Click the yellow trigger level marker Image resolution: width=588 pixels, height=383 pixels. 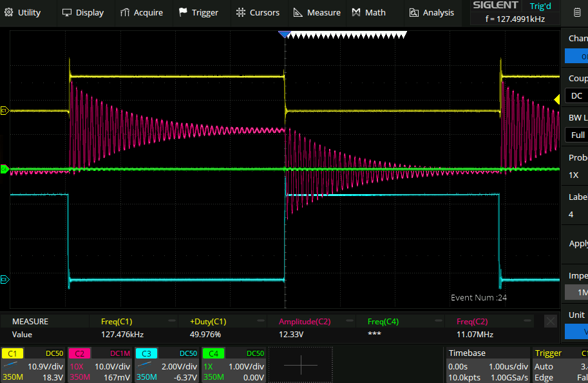(x=557, y=99)
